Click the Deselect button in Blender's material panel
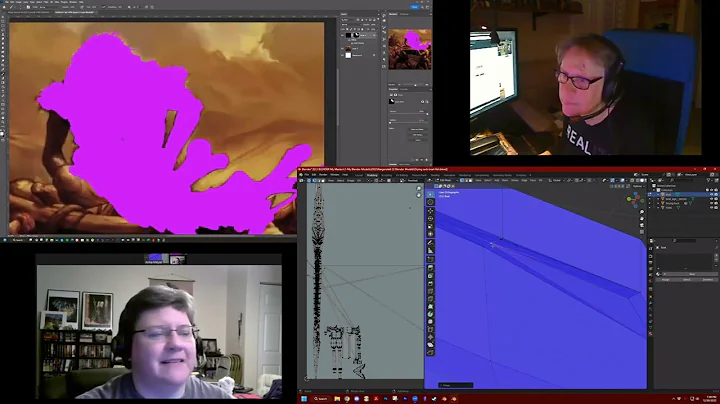 [x=708, y=280]
